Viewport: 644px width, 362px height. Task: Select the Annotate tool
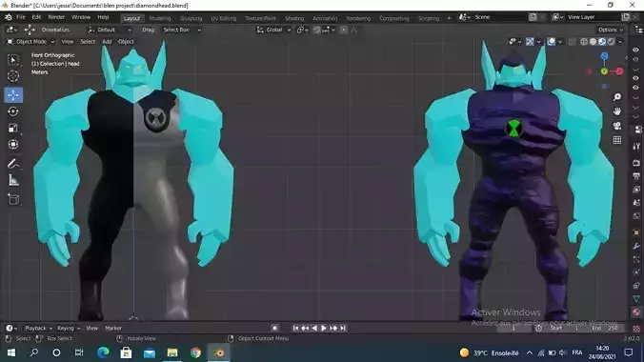(x=13, y=164)
